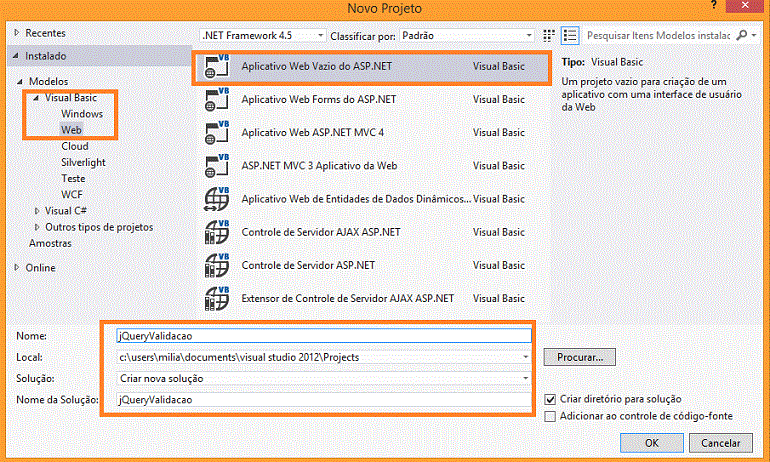Select the Silverlight category
Screen dimensions: 770x462
point(83,163)
